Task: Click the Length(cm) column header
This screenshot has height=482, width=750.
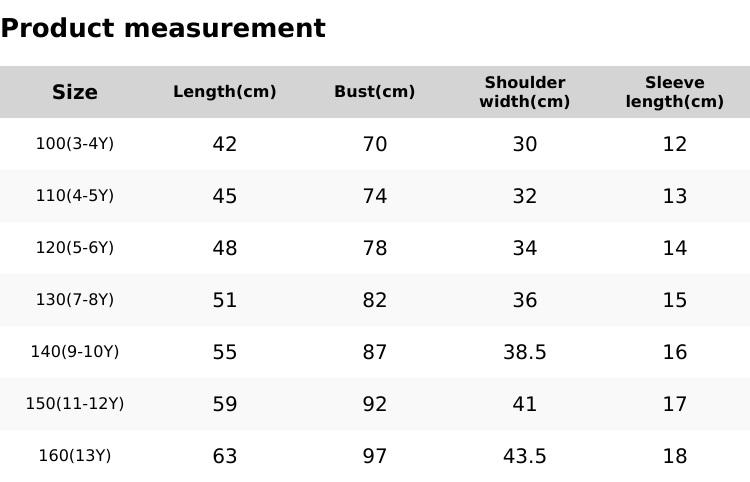Action: (225, 92)
